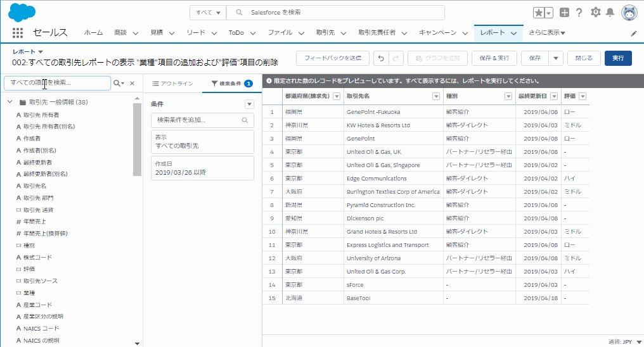This screenshot has height=347, width=644.
Task: Open the App Launcher grid icon
Action: 17,33
